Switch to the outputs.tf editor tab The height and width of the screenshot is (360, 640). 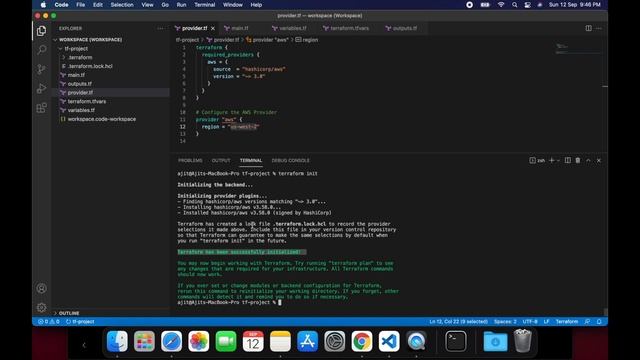(404, 28)
